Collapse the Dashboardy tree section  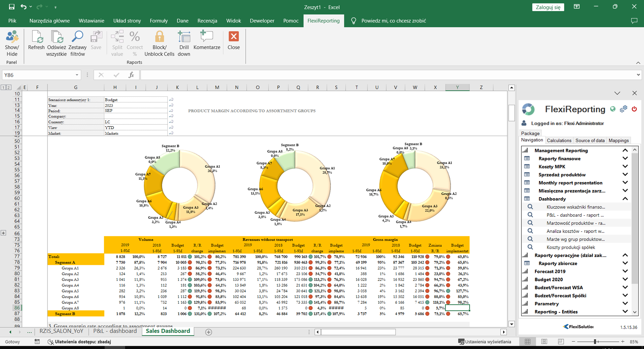pyautogui.click(x=625, y=199)
